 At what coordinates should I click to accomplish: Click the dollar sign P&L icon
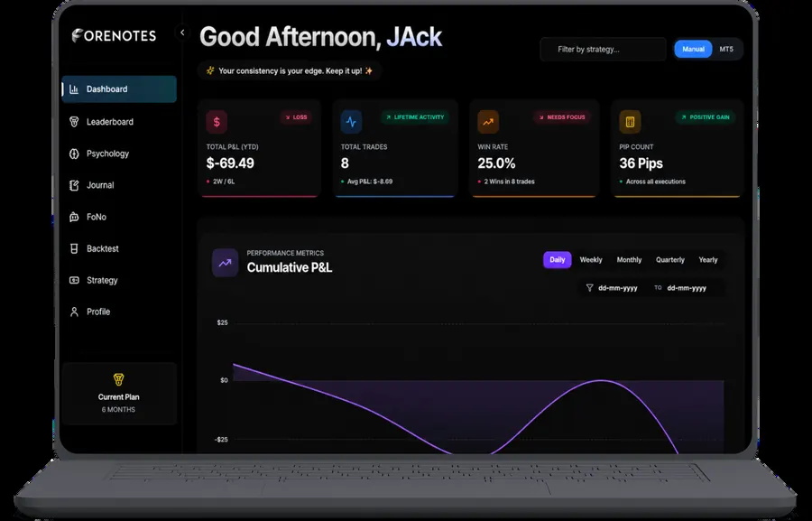pos(217,122)
